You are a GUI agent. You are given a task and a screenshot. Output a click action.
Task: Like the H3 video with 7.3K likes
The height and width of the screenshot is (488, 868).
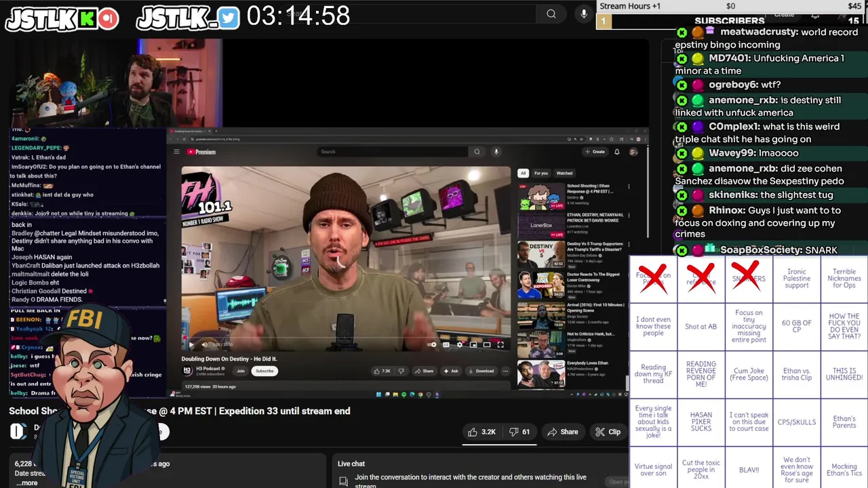coord(382,371)
